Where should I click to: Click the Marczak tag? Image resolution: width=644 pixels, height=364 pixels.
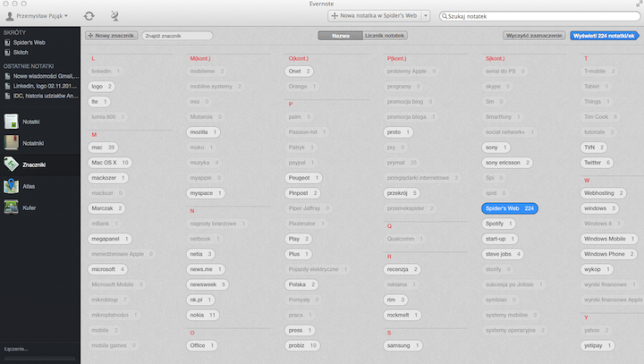106,208
